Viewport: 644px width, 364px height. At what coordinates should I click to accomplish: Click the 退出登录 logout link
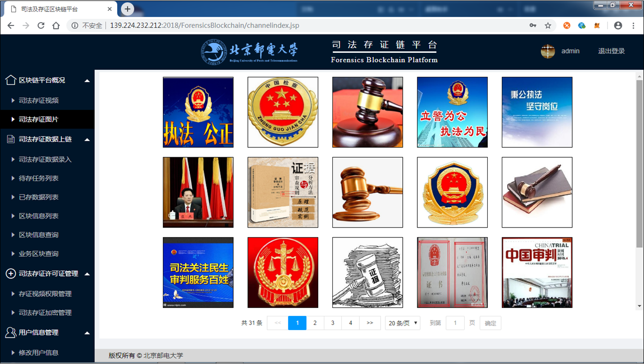pyautogui.click(x=611, y=51)
